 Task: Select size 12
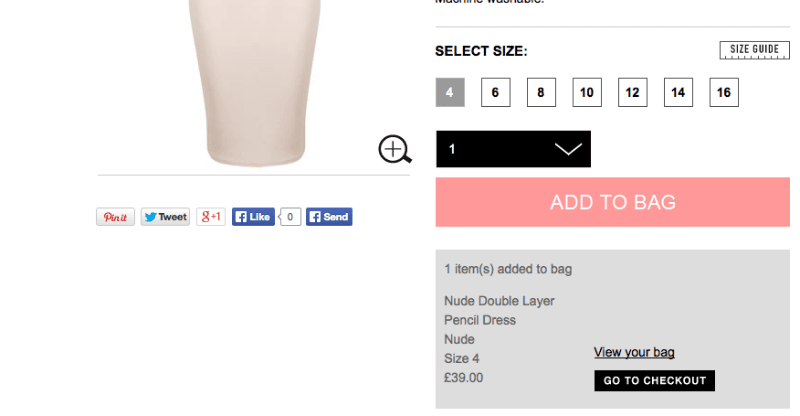633,93
